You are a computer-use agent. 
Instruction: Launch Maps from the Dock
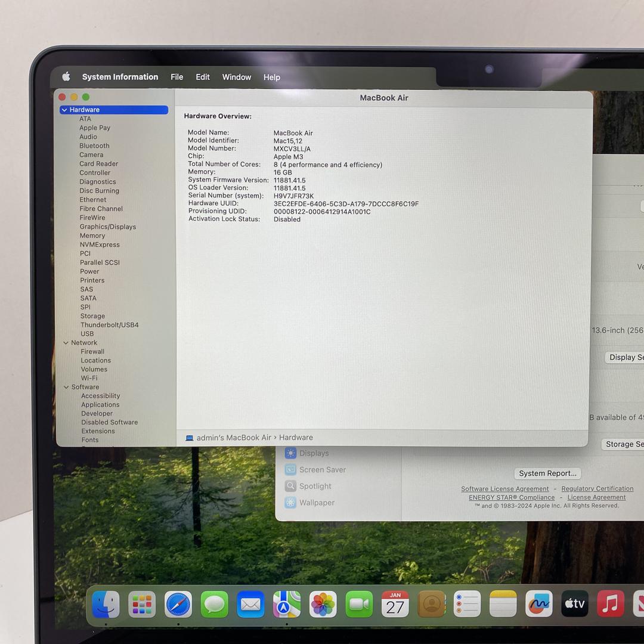point(287,604)
